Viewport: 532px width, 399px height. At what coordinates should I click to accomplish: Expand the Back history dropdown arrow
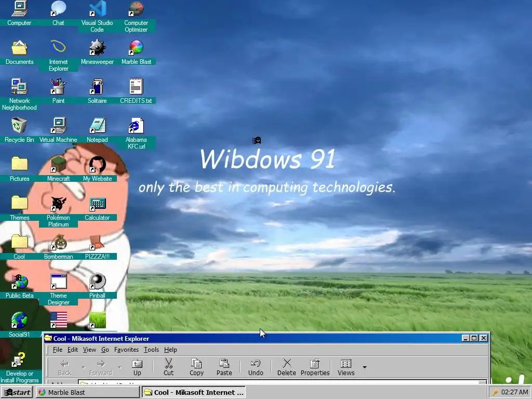pos(83,367)
